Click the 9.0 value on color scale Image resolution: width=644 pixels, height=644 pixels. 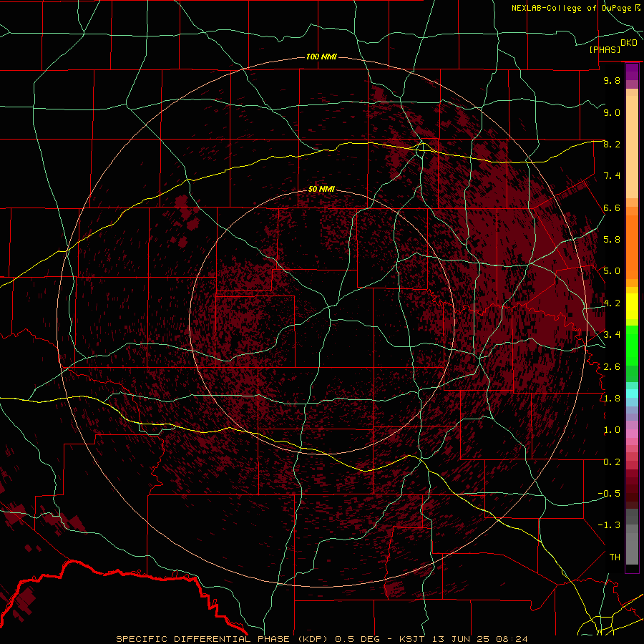coord(612,112)
